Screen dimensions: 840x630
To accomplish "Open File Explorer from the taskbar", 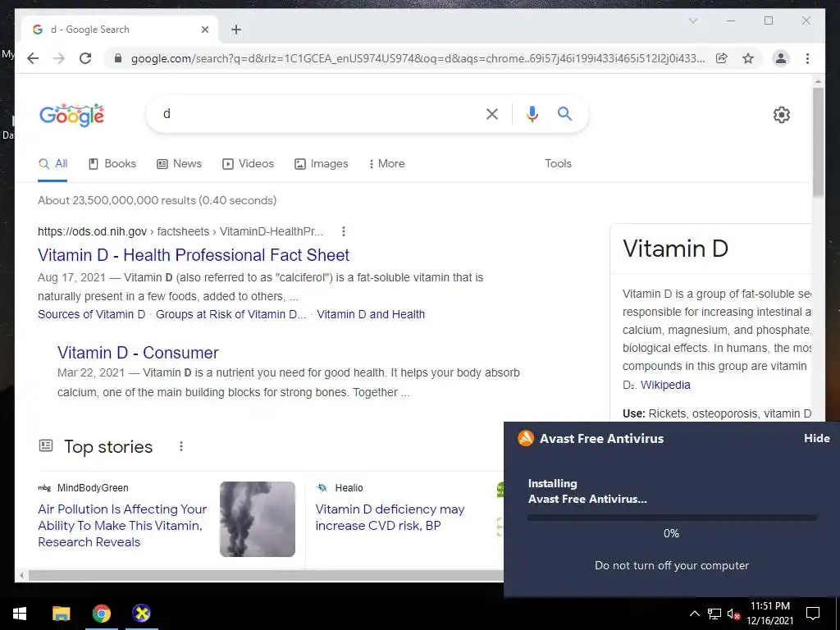I will [x=61, y=614].
